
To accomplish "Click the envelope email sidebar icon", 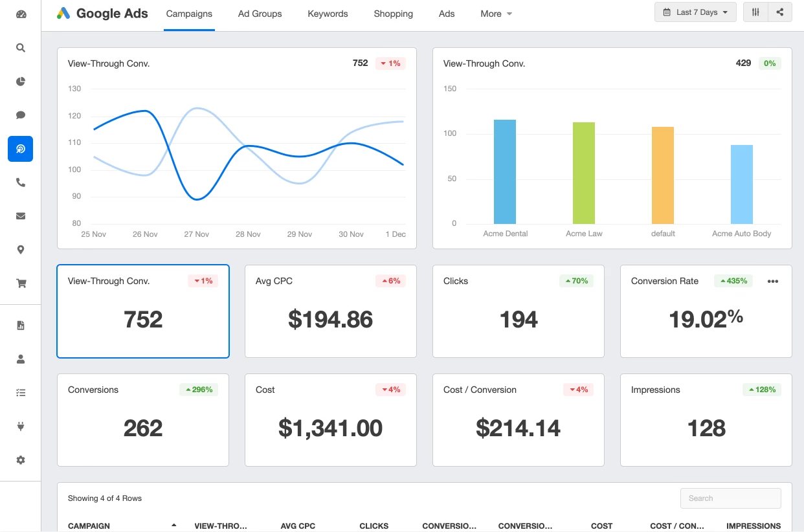I will coord(21,216).
